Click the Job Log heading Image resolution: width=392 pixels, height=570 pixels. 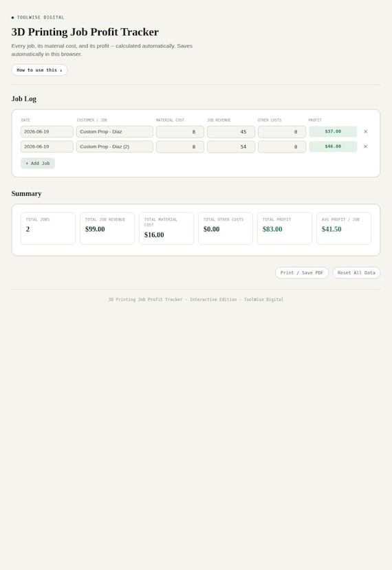(23, 99)
